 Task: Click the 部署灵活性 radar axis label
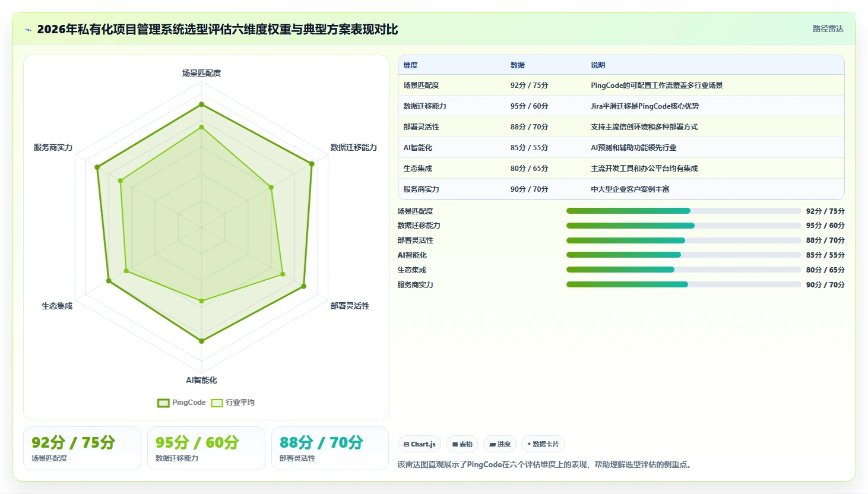click(350, 306)
